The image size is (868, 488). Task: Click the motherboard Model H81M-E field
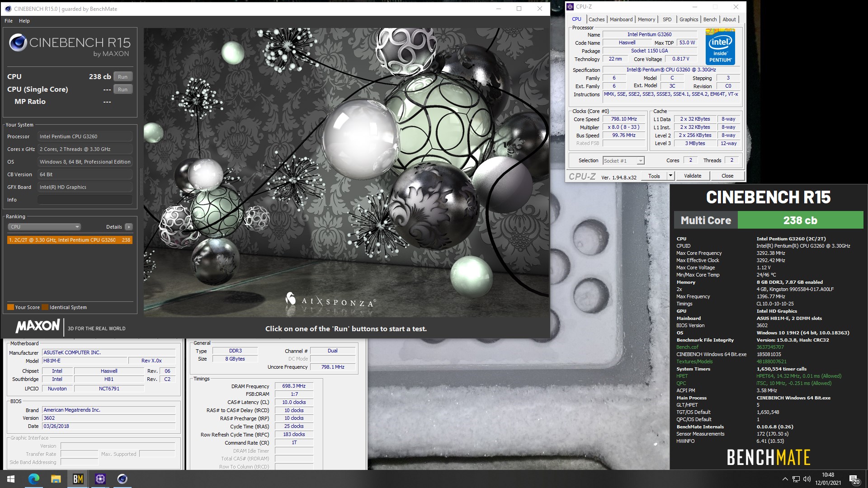(x=84, y=361)
